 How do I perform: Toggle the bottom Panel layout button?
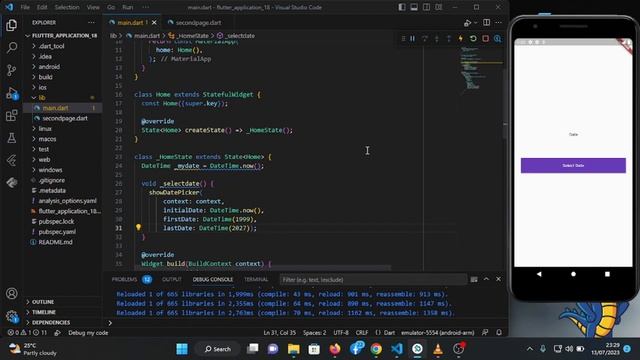414,7
